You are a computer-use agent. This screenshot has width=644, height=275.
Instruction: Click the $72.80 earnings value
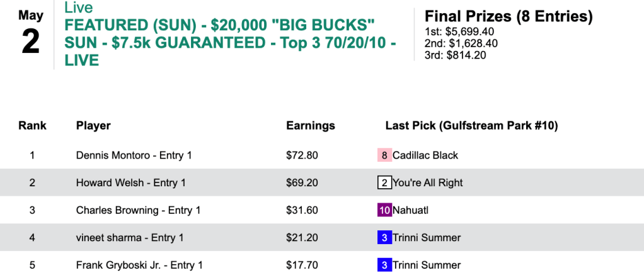pyautogui.click(x=302, y=155)
